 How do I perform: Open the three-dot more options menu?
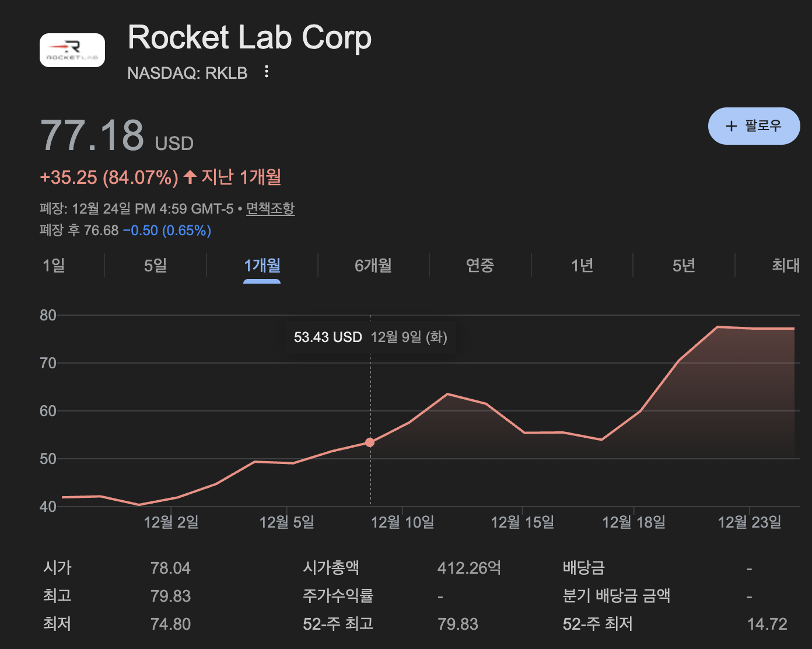click(267, 72)
